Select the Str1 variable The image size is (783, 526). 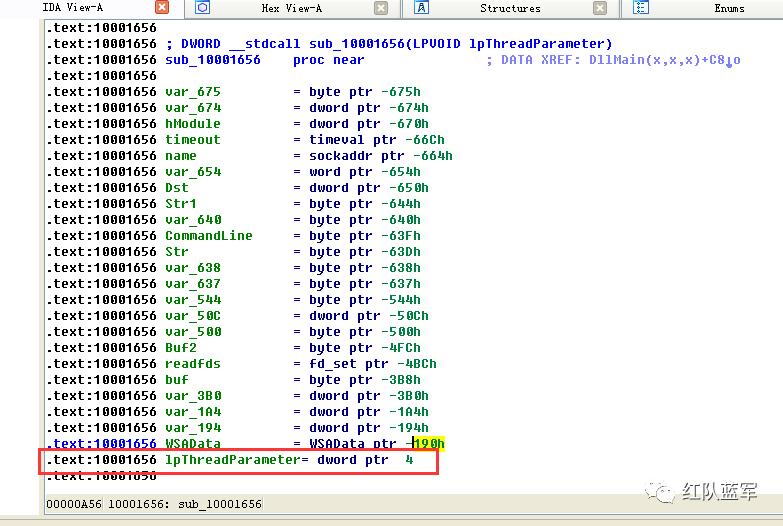[x=181, y=204]
